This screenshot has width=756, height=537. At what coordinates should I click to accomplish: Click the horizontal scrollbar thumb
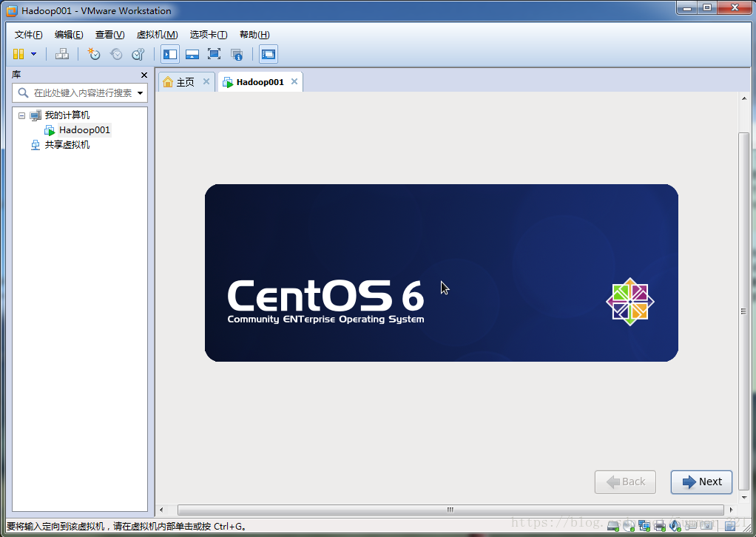450,510
